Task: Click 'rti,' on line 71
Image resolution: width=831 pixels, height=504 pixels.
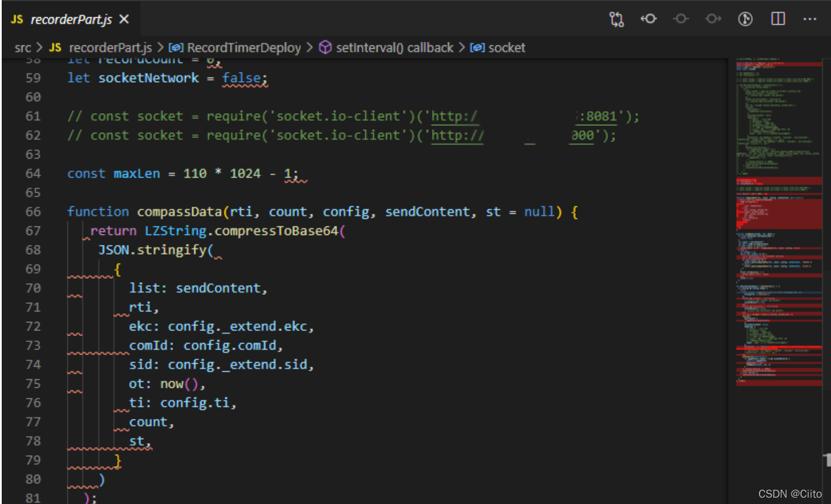Action: point(144,307)
